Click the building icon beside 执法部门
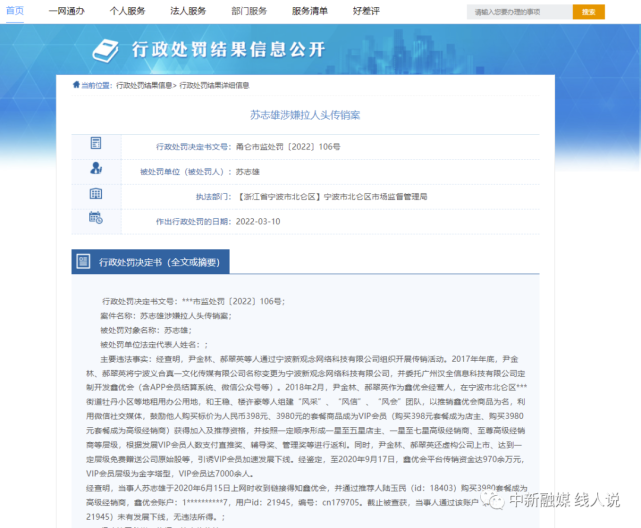The width and height of the screenshot is (641, 528). coord(96,193)
